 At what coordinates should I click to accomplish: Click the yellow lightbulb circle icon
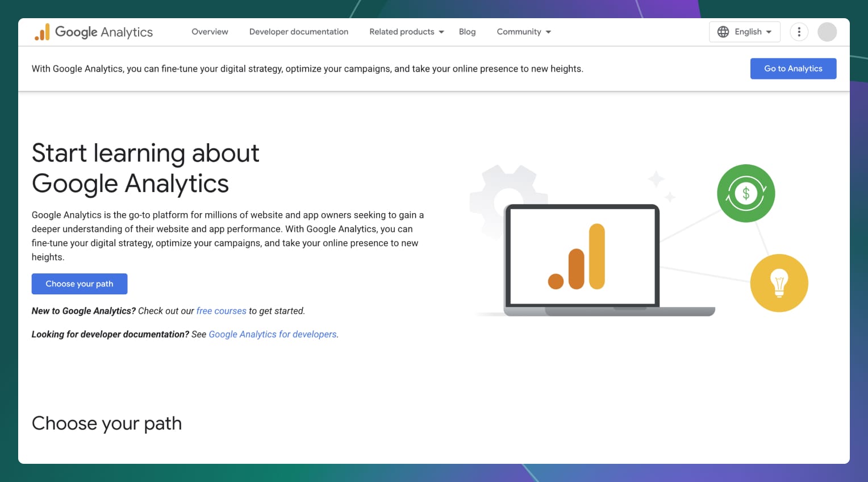click(x=779, y=283)
